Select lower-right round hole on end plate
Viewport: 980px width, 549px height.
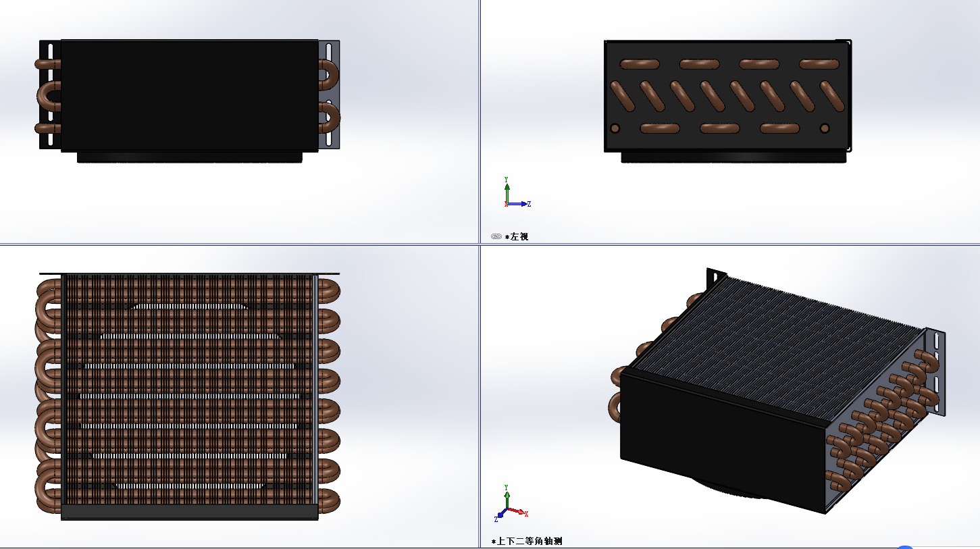824,128
